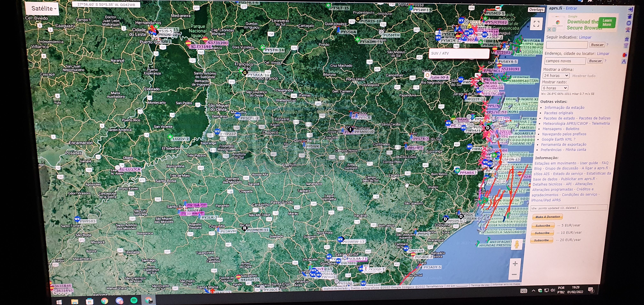Zoom out the map with minus button
This screenshot has height=305, width=644.
(x=514, y=274)
